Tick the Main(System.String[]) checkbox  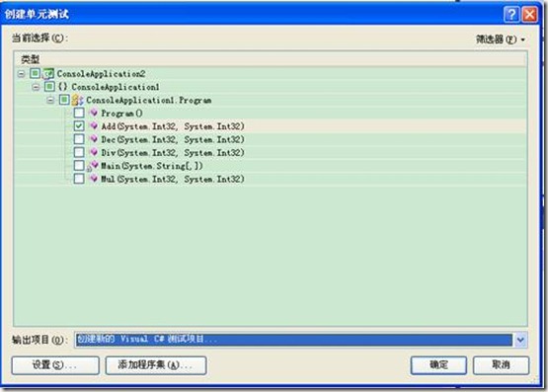click(79, 165)
